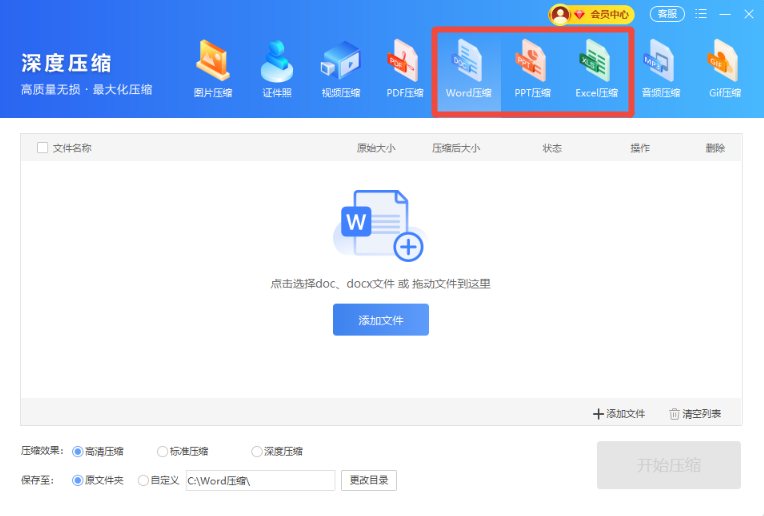Set save location to 自定义

(x=143, y=481)
